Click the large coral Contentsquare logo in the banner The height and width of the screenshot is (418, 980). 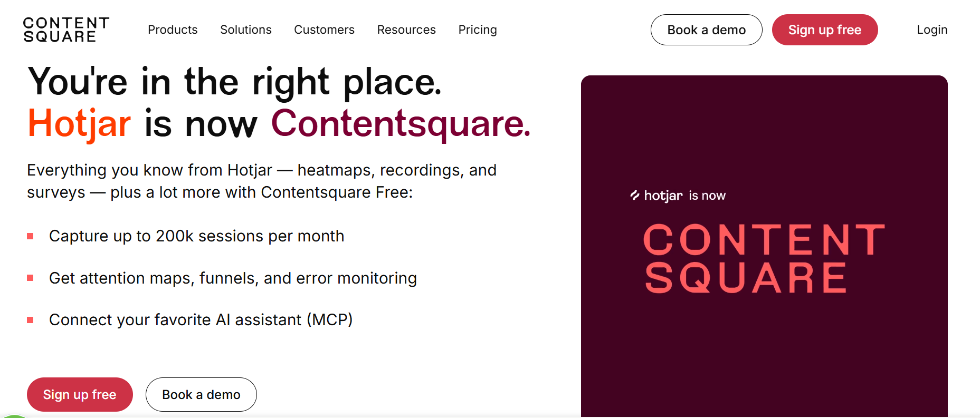pos(764,258)
